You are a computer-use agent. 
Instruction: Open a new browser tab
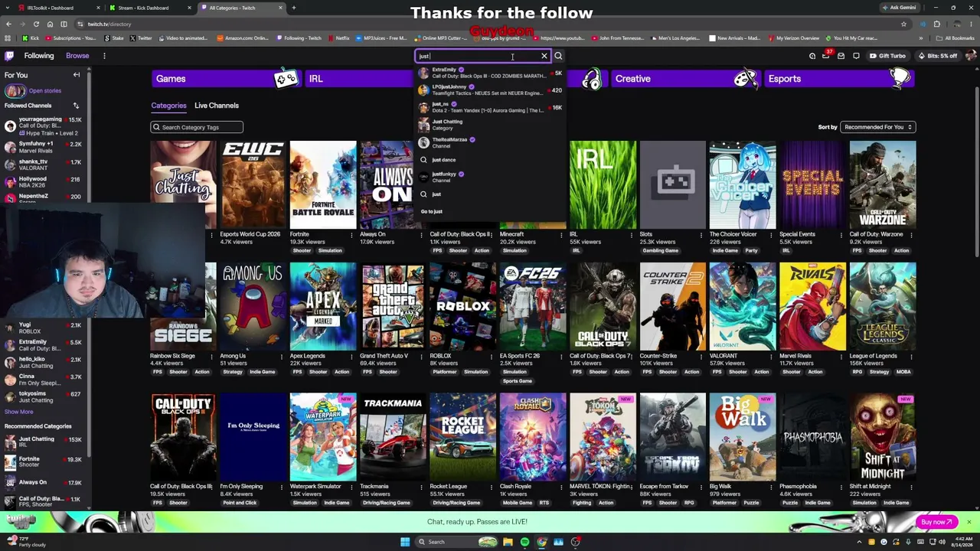(294, 8)
